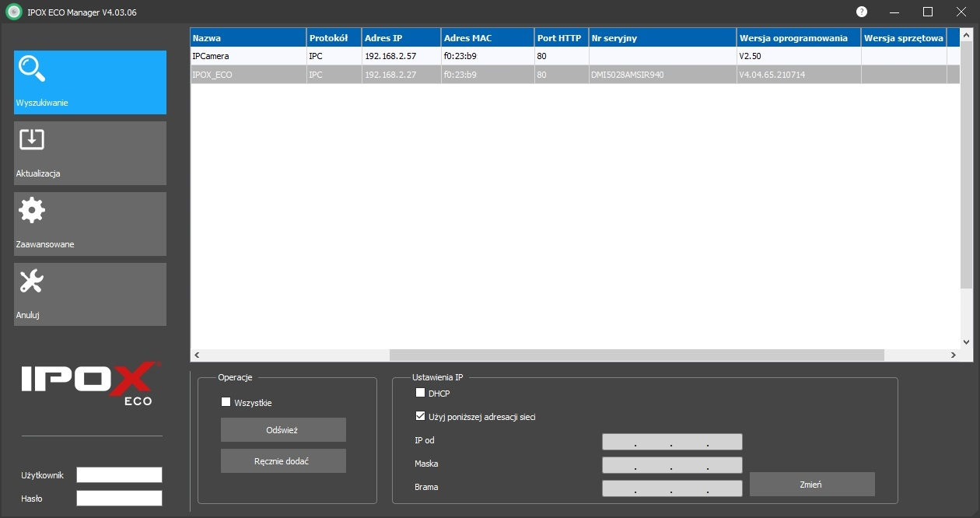The width and height of the screenshot is (980, 518).
Task: Minimize the IPOX ECO Manager window
Action: (x=894, y=12)
